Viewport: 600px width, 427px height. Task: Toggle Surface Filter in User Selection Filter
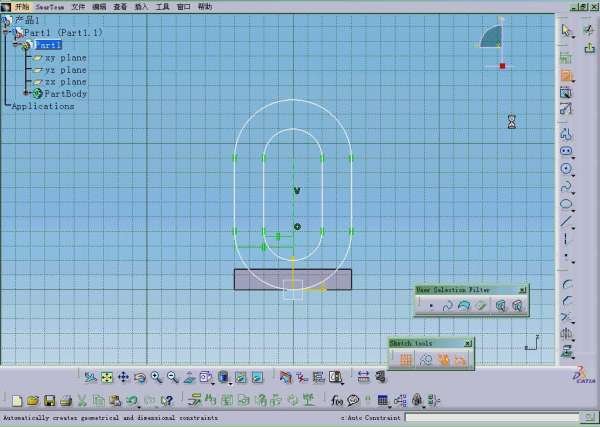(x=464, y=306)
